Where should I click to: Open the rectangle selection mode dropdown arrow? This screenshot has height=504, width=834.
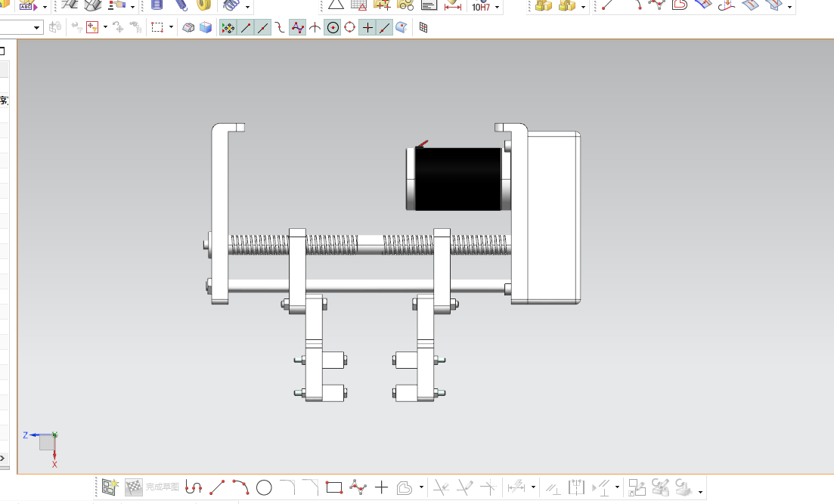point(171,27)
